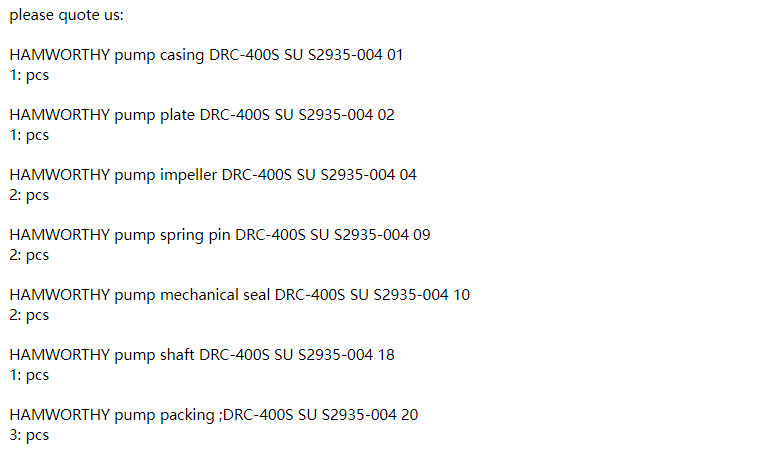
Task: Click the word "packing" in the last item
Action: pyautogui.click(x=187, y=415)
